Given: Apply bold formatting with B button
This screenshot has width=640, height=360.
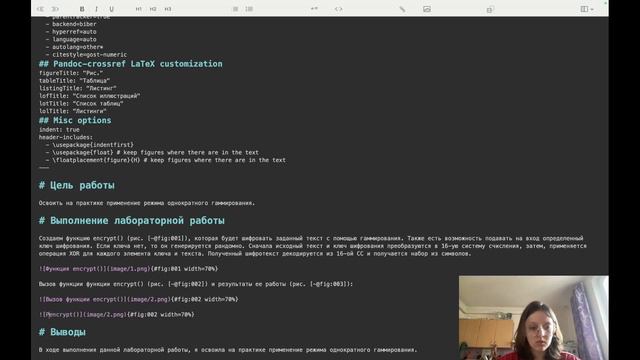Looking at the screenshot, I should (82, 9).
